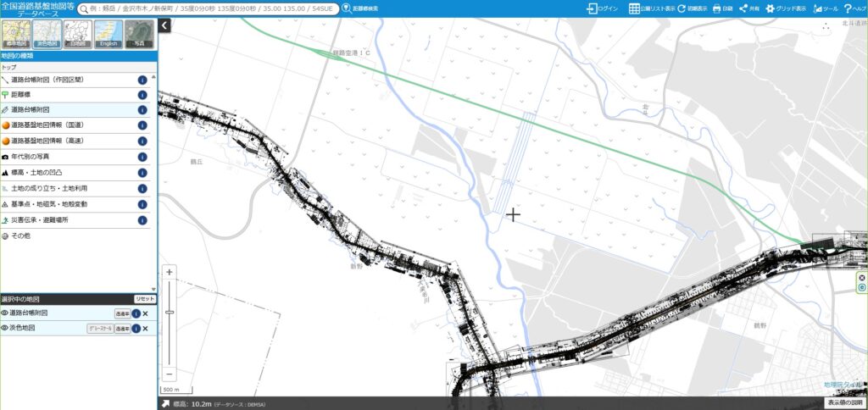Click the リセット button

coord(145,299)
